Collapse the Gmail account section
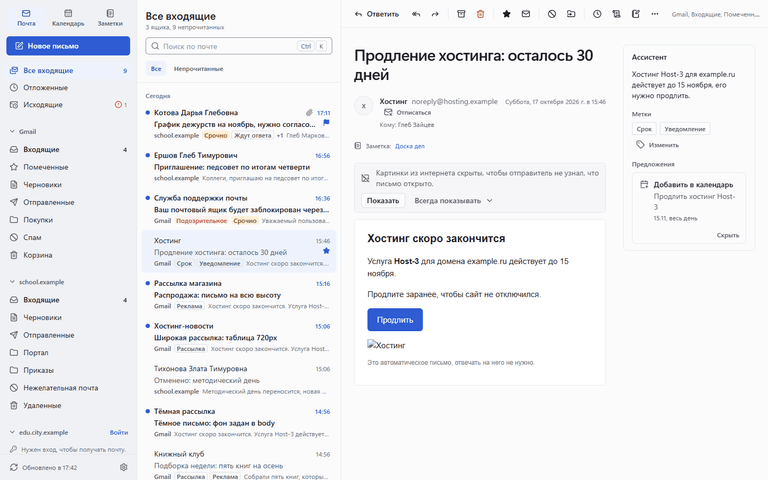This screenshot has height=480, width=768. [12, 131]
